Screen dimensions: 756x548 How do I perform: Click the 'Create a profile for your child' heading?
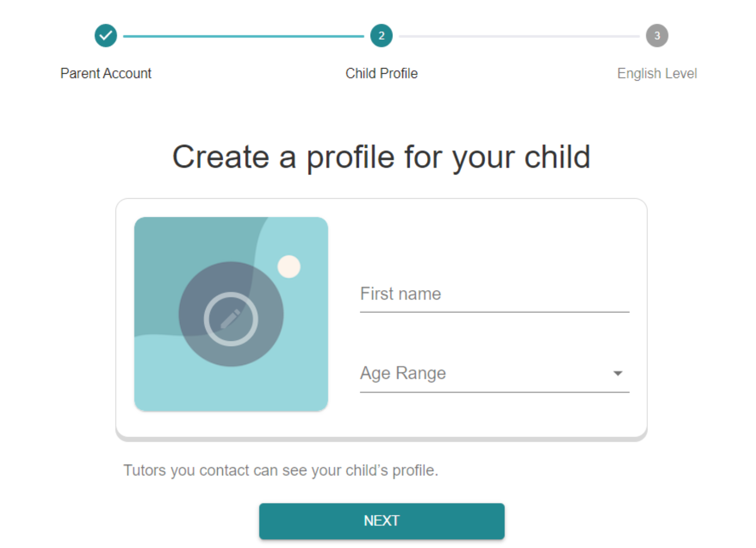coord(381,157)
